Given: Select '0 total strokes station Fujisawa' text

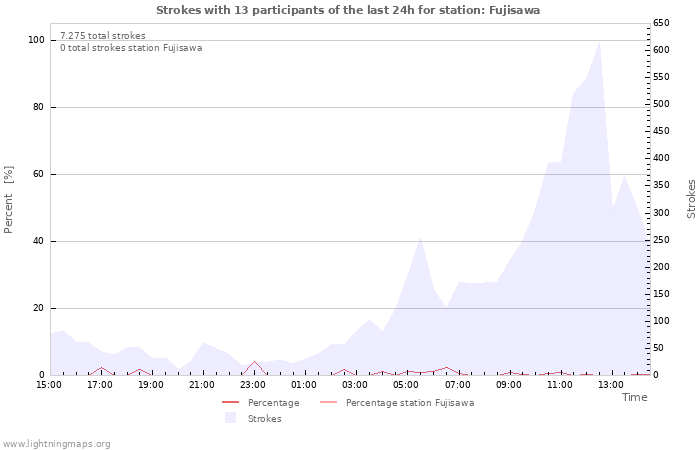Looking at the screenshot, I should click(x=130, y=48).
